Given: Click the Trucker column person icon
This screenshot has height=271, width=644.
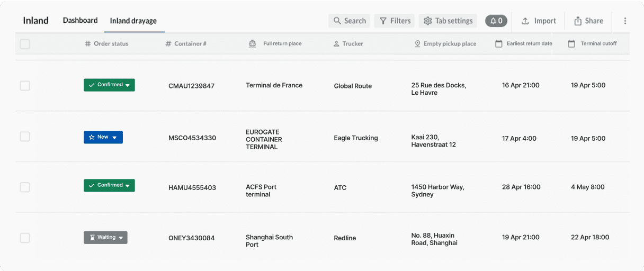Looking at the screenshot, I should pyautogui.click(x=336, y=44).
